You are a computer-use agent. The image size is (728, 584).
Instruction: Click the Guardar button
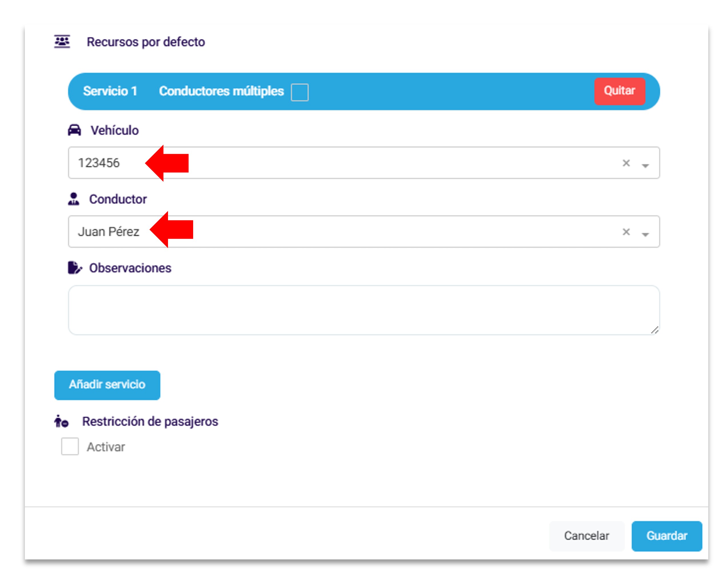667,536
